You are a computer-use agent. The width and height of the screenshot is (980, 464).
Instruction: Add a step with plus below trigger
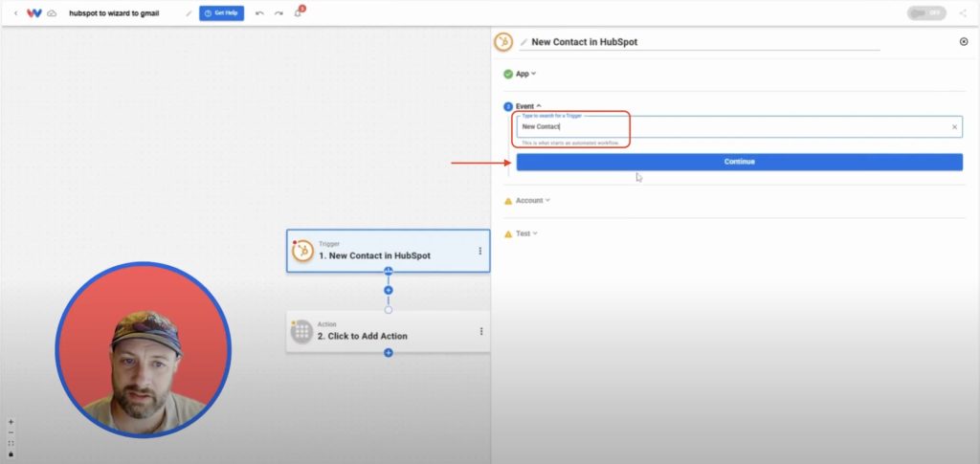(x=389, y=291)
